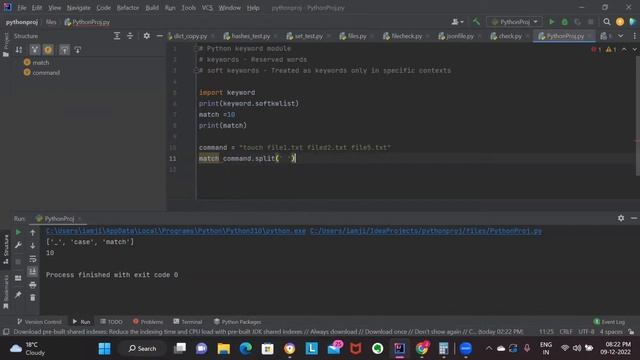Go to previous highlighted error arrow
The height and width of the screenshot is (360, 640).
[x=624, y=49]
